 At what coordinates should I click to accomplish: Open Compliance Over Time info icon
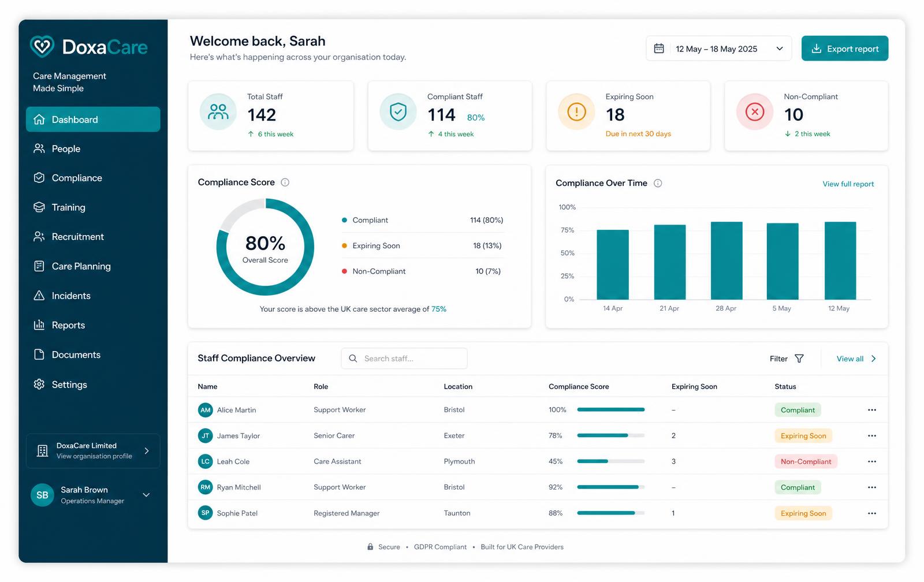pos(658,183)
